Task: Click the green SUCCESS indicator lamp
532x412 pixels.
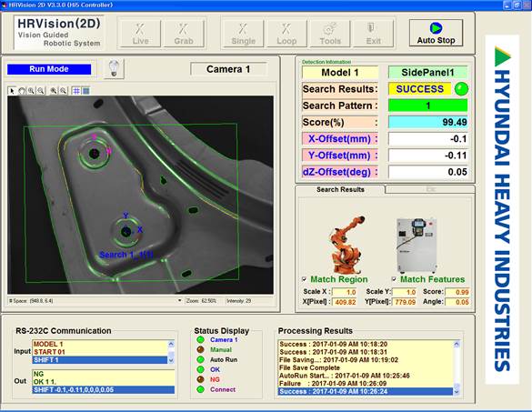Action: coord(461,89)
